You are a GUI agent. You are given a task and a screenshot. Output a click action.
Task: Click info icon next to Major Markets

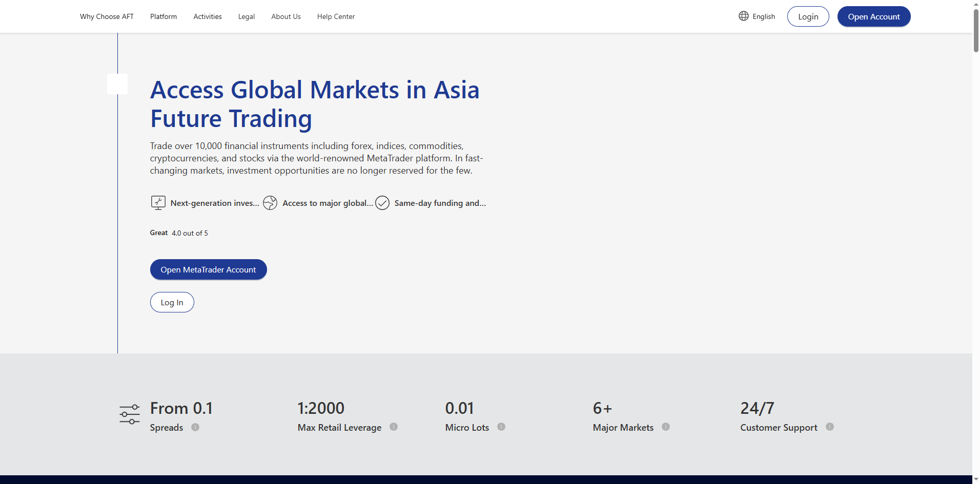pos(666,427)
